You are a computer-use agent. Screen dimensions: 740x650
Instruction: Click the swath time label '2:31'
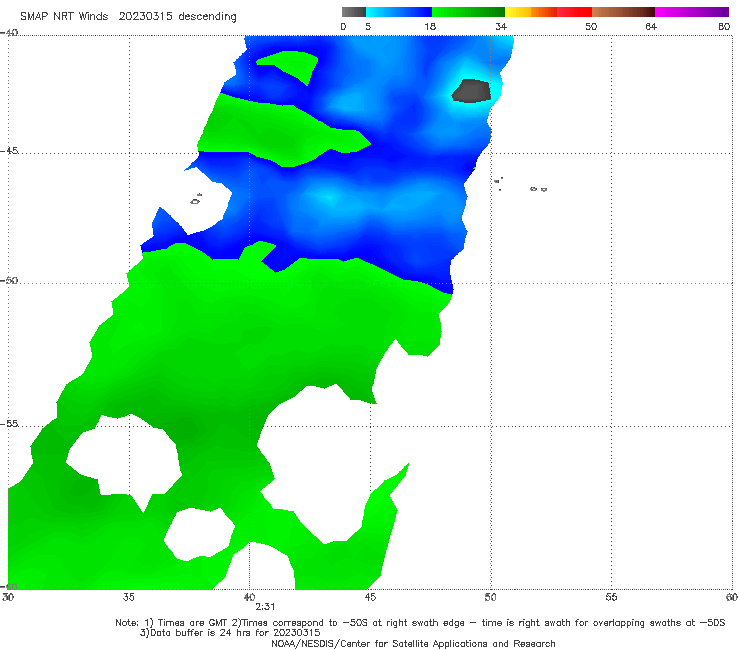265,607
